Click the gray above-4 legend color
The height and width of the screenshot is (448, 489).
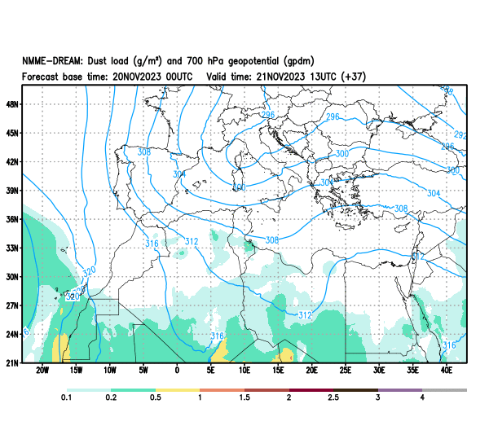444,390
